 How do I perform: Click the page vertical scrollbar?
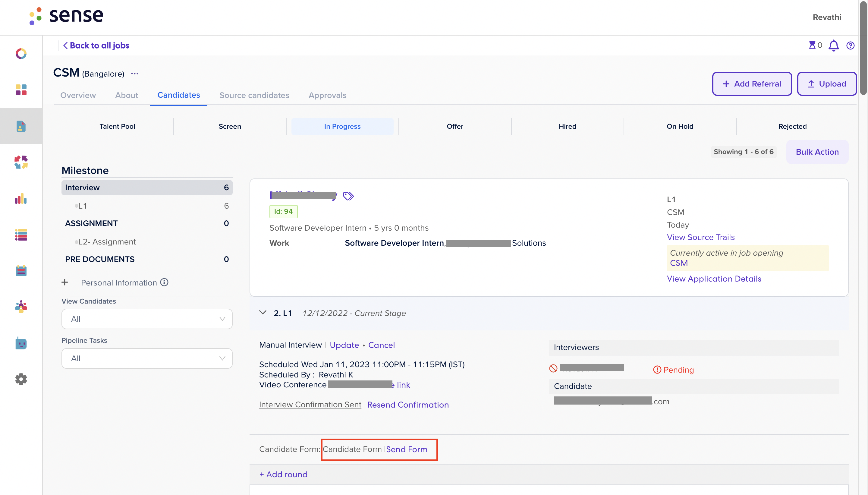(863, 48)
